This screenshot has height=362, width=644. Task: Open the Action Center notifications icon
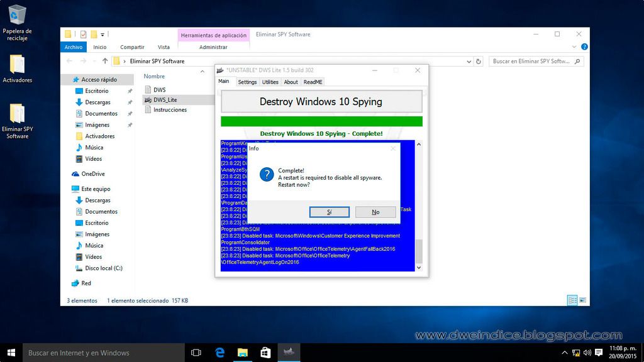pos(598,353)
